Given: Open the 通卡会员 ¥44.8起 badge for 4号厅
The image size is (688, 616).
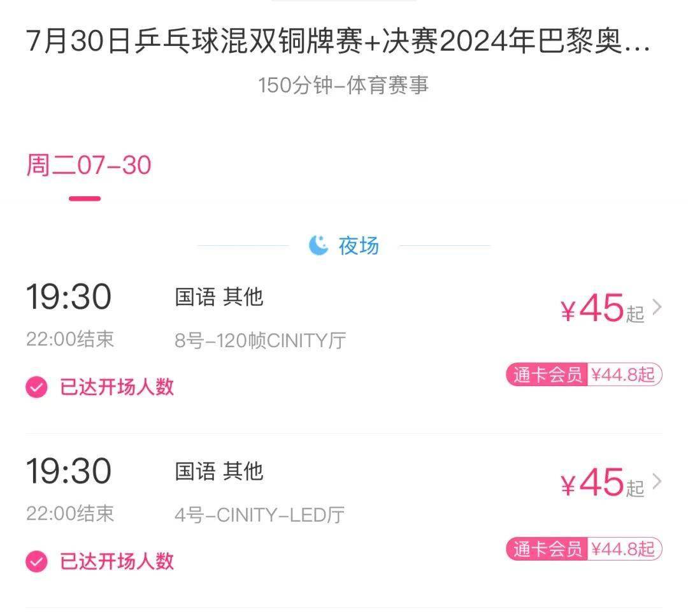Looking at the screenshot, I should coord(584,549).
